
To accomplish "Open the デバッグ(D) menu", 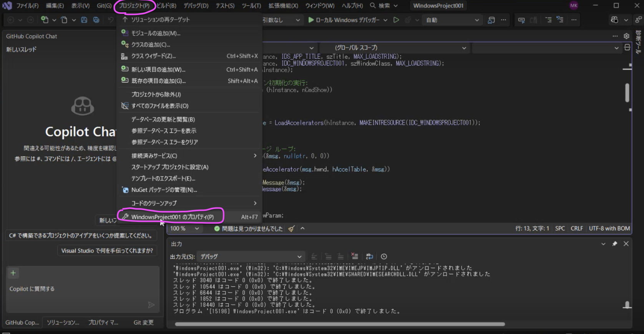I will click(x=196, y=6).
